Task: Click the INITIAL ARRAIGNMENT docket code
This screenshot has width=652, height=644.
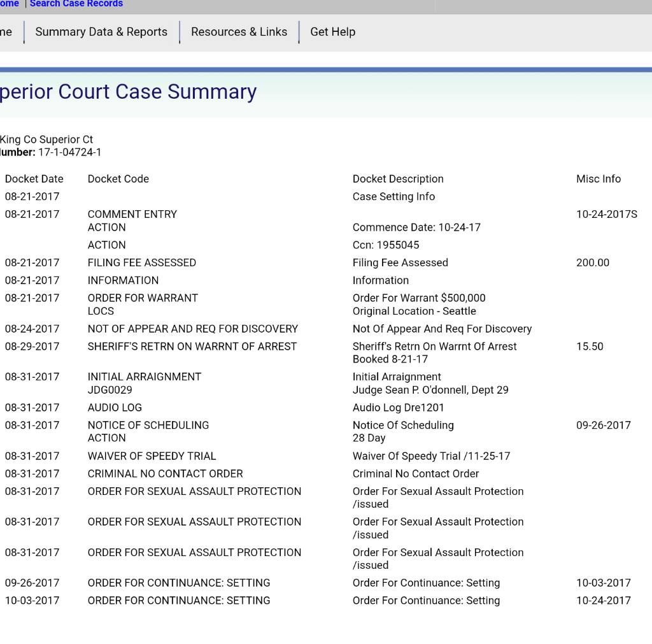Action: click(x=144, y=377)
